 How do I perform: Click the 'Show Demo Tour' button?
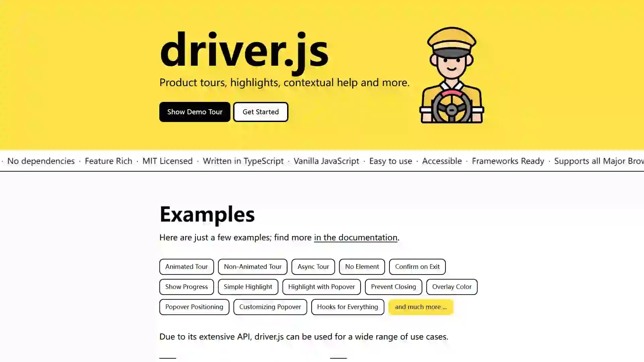pos(195,111)
